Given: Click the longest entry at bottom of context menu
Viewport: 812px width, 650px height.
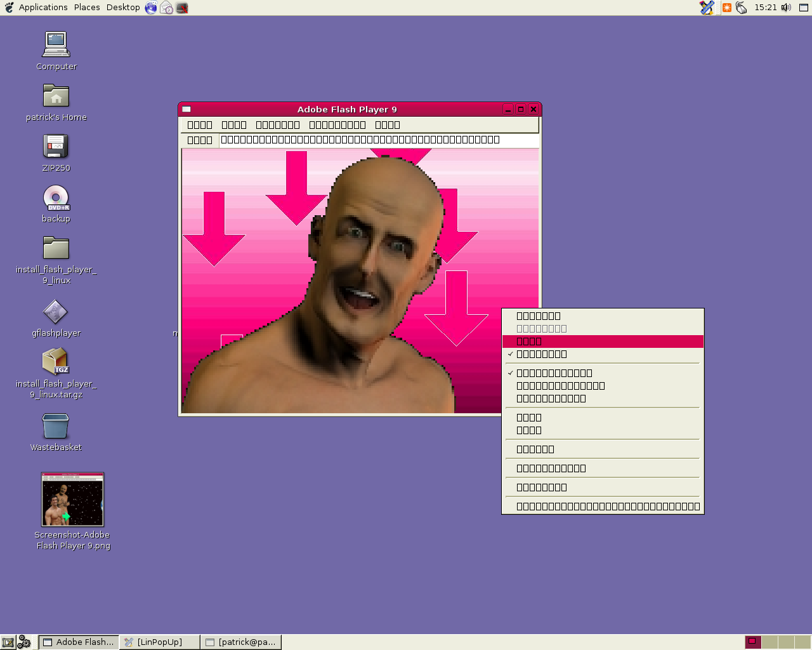Looking at the screenshot, I should (x=603, y=507).
